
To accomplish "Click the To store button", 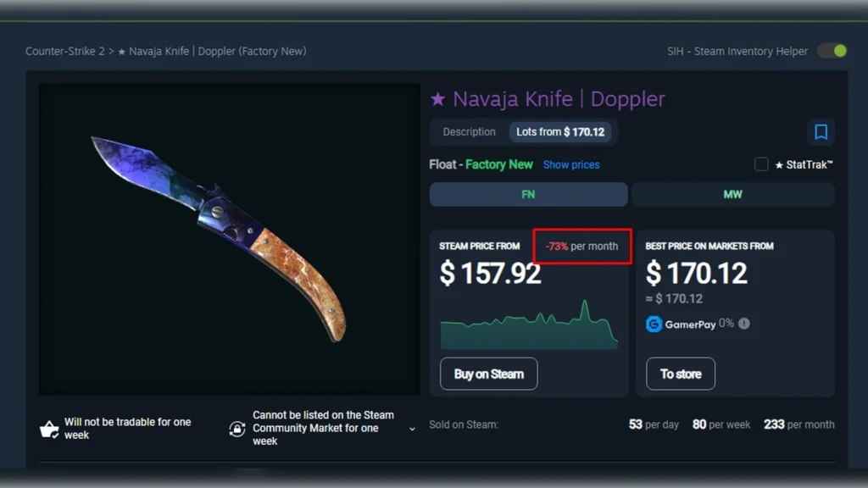I will pos(681,374).
